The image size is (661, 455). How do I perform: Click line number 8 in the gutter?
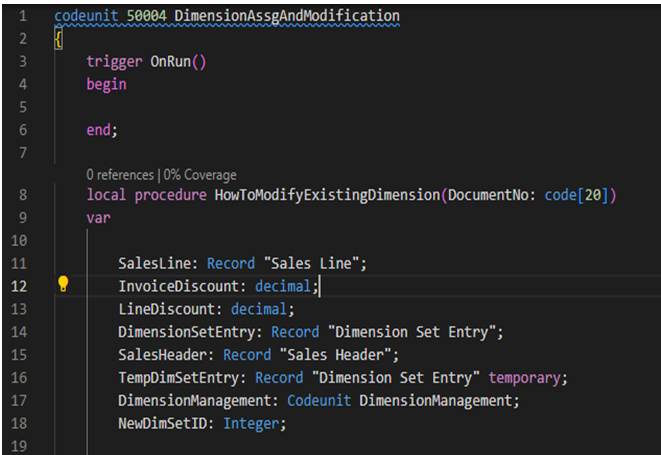(23, 195)
